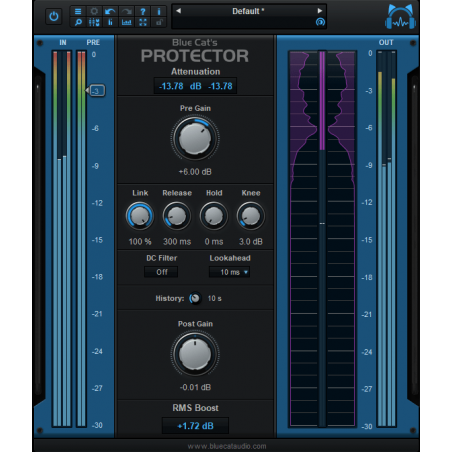
Task: Click the PROTECTOR title text
Action: click(x=195, y=56)
